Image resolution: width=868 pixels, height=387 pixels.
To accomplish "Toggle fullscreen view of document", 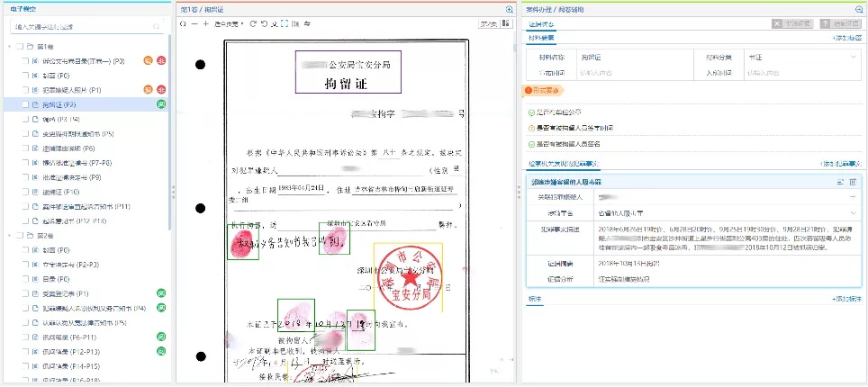I will 285,23.
